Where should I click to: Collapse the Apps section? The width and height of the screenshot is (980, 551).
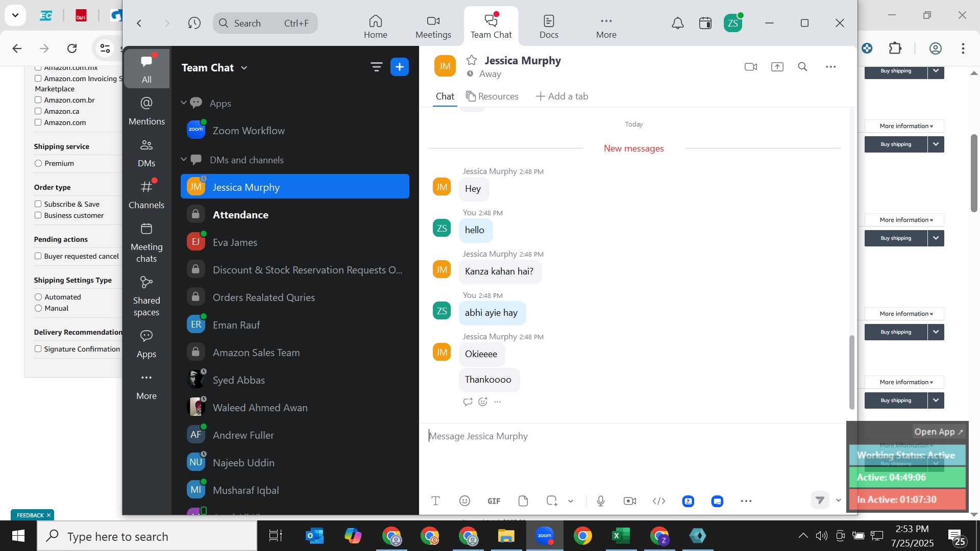(x=184, y=103)
